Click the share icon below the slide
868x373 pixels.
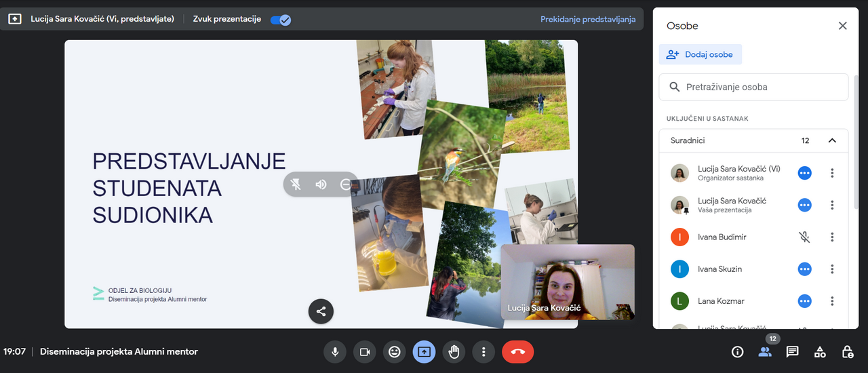coord(321,311)
